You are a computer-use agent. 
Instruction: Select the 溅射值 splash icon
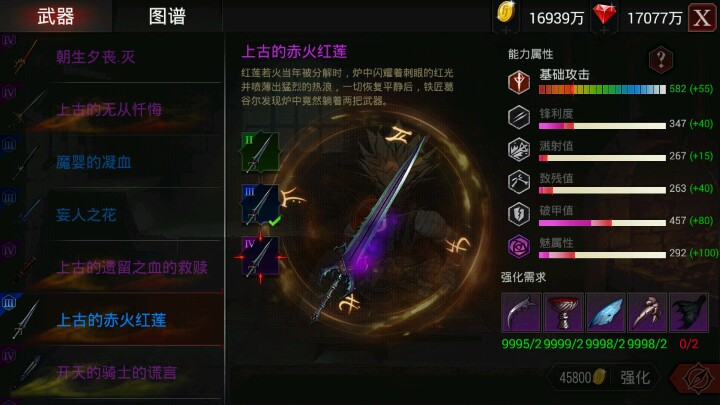tap(519, 150)
